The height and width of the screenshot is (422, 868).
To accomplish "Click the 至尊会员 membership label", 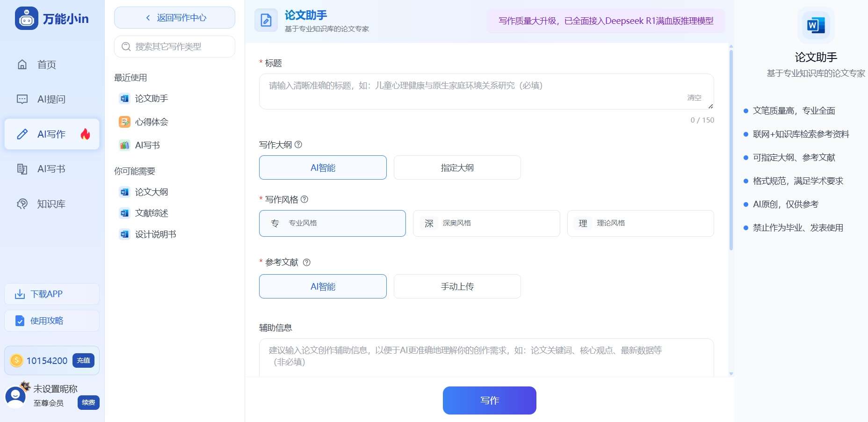I will [48, 403].
